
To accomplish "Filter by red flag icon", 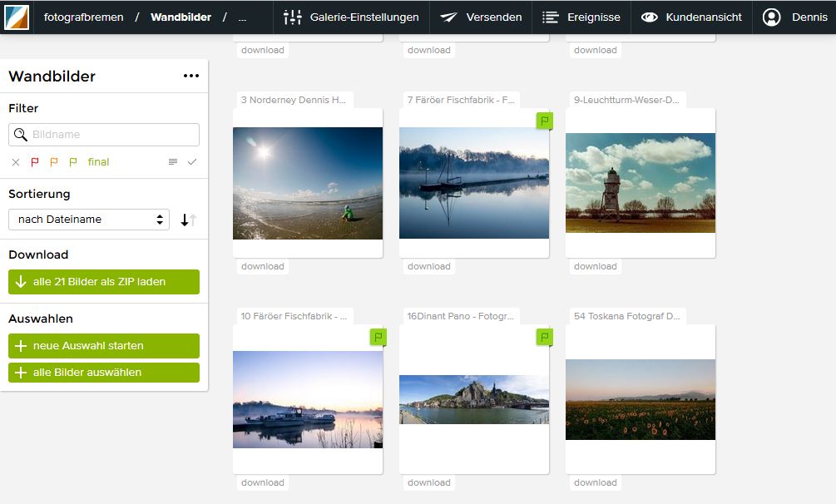I will [35, 162].
